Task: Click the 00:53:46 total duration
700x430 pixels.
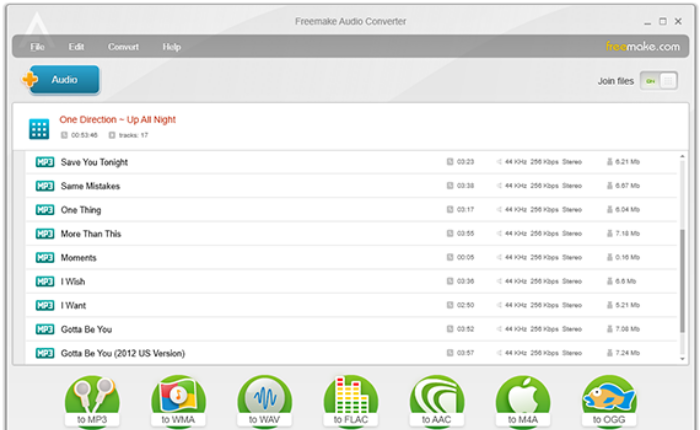Action: [84, 135]
